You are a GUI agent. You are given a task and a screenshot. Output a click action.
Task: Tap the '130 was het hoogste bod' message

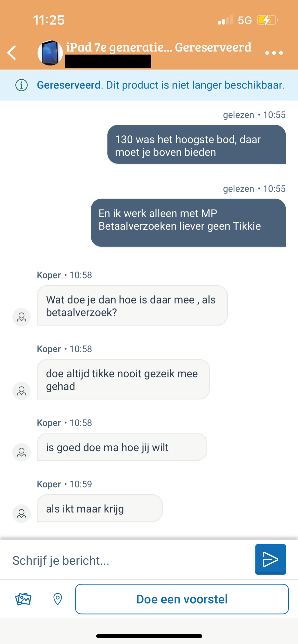(196, 145)
